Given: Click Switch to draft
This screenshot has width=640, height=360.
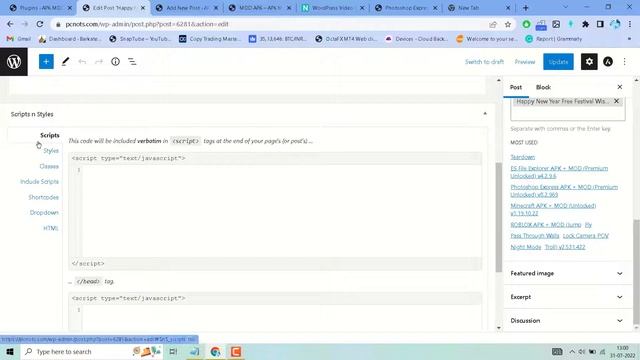Looking at the screenshot, I should [x=484, y=62].
